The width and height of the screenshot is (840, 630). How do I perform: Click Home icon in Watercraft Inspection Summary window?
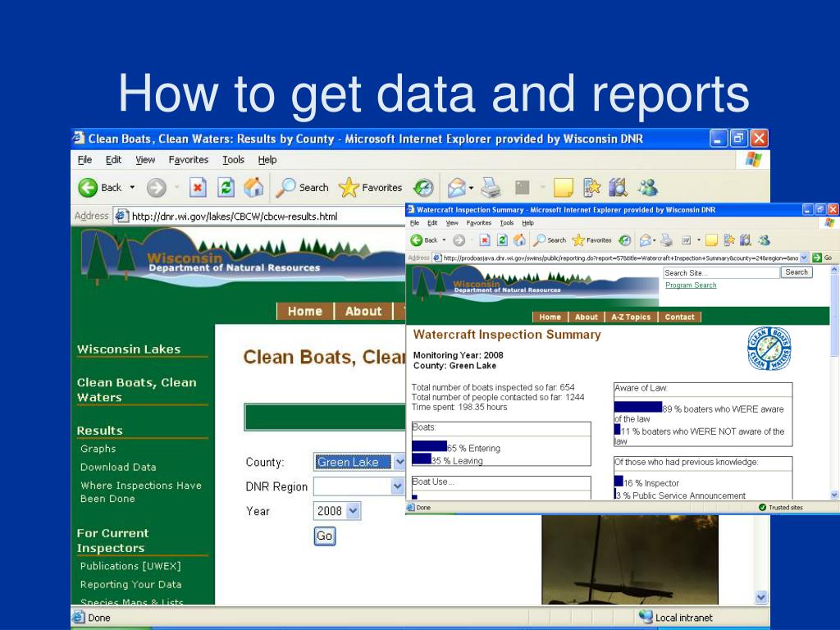pyautogui.click(x=519, y=240)
